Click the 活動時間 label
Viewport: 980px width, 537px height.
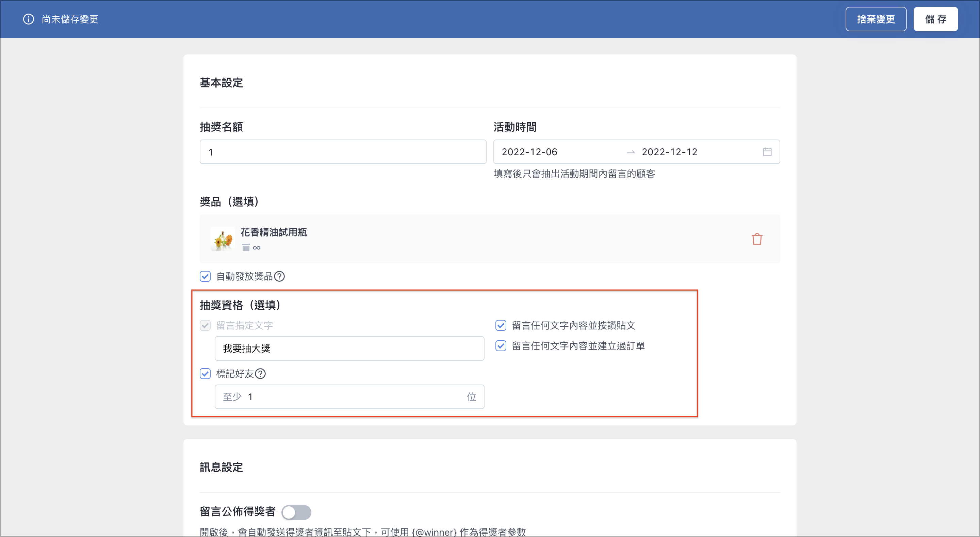(x=515, y=127)
